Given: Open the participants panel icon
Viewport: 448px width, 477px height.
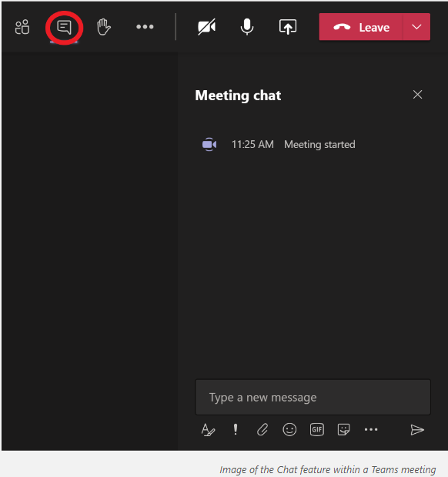Looking at the screenshot, I should [x=22, y=27].
